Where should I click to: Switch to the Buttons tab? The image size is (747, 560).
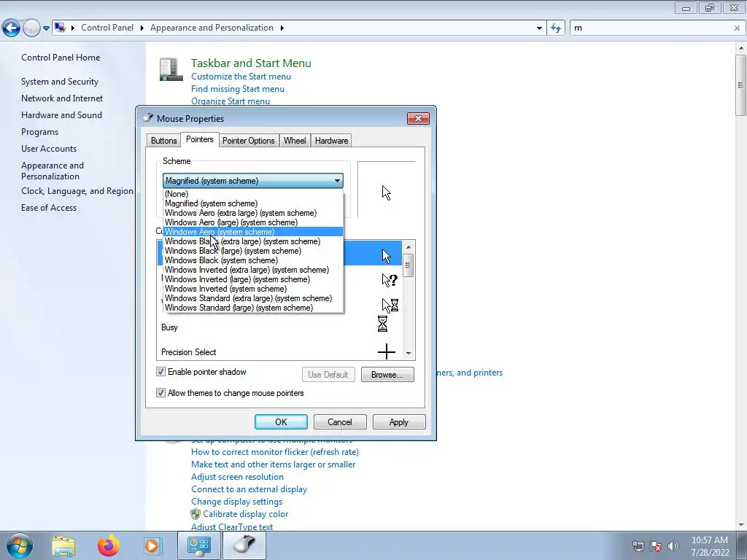pyautogui.click(x=164, y=141)
